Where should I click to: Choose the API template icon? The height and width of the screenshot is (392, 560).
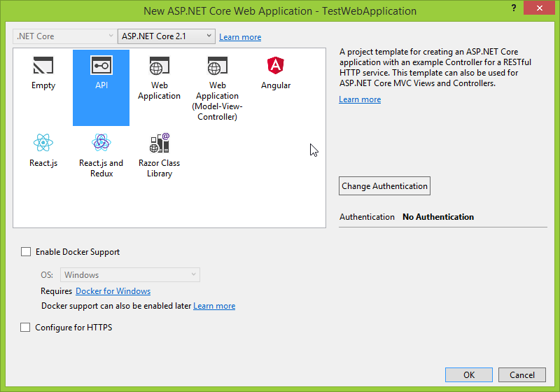[x=101, y=65]
